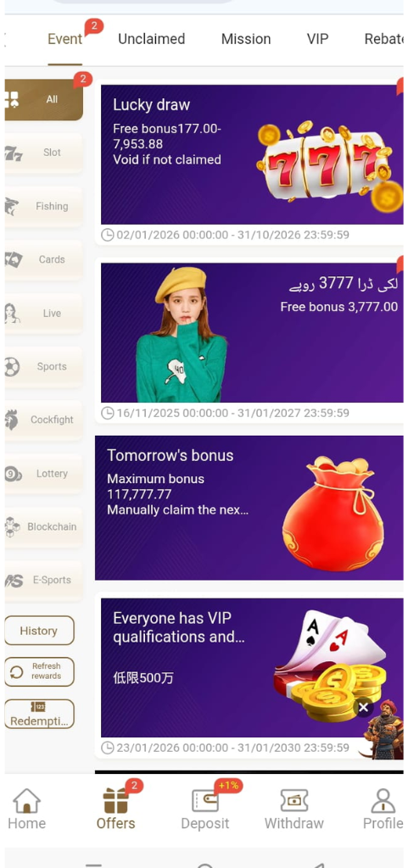Screen dimensions: 408x868
Task: Open the Lucky draw 777 banner
Action: pos(252,154)
